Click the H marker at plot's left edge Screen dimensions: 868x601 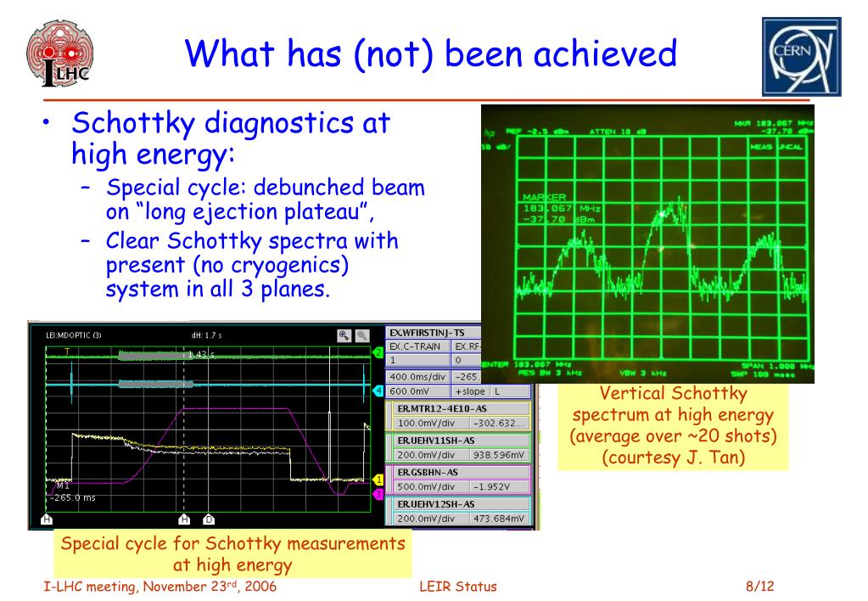[x=47, y=520]
